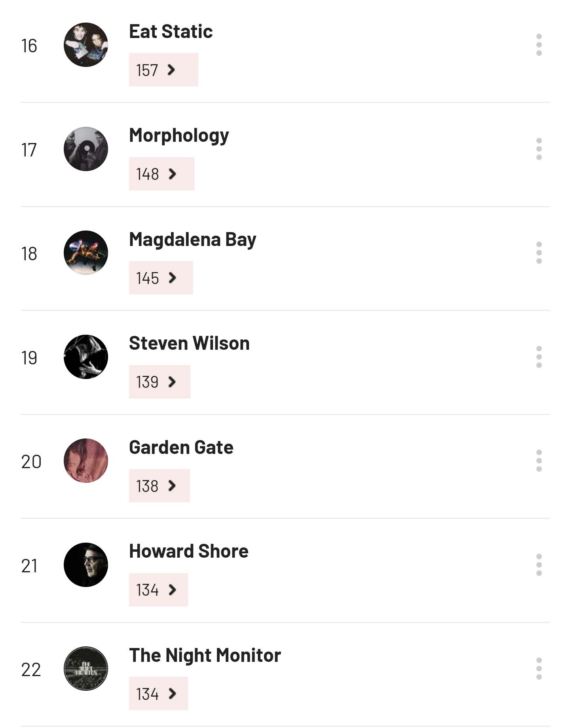Image resolution: width=570 pixels, height=728 pixels.
Task: Open more options for Eat Static
Action: pos(539,45)
